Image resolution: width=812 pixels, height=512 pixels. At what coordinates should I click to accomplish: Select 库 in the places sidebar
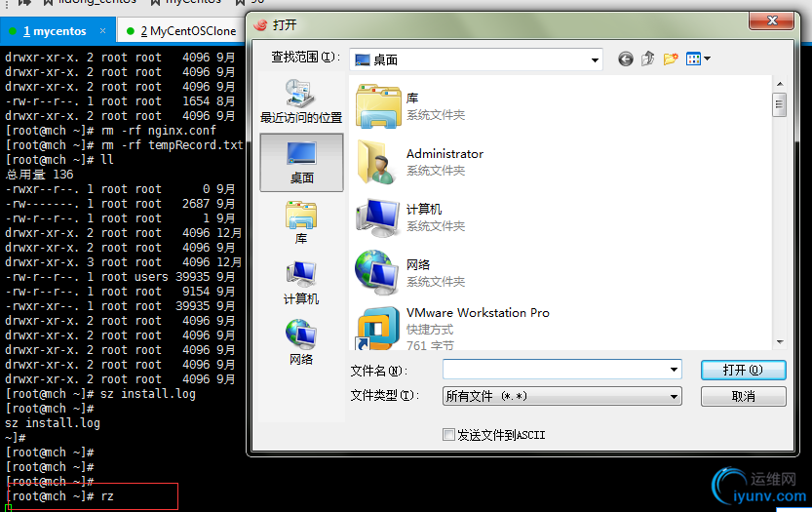tap(301, 222)
